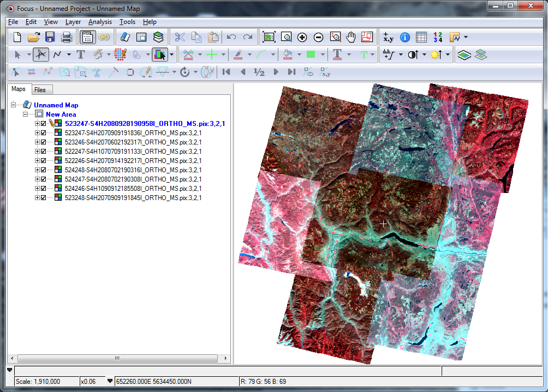This screenshot has width=548, height=392.
Task: Click the Redo arrow icon
Action: (x=247, y=37)
